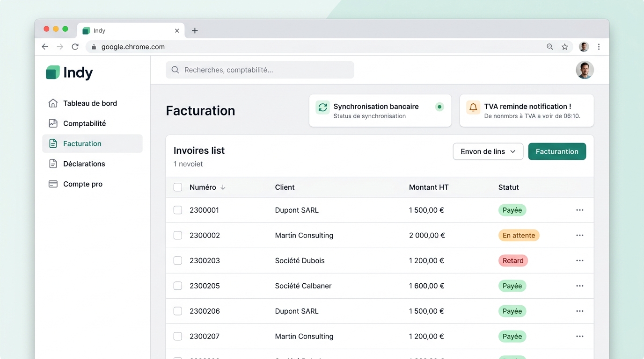
Task: Open a new browser tab
Action: pyautogui.click(x=195, y=31)
